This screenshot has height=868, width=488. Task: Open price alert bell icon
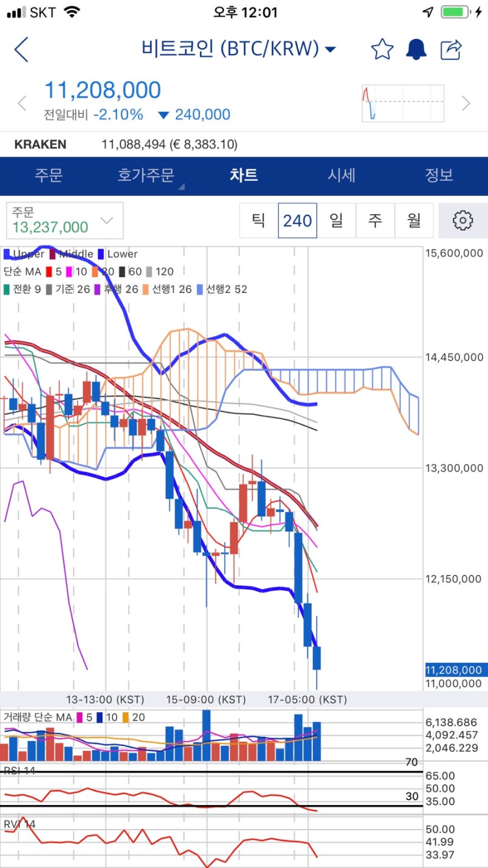click(417, 49)
